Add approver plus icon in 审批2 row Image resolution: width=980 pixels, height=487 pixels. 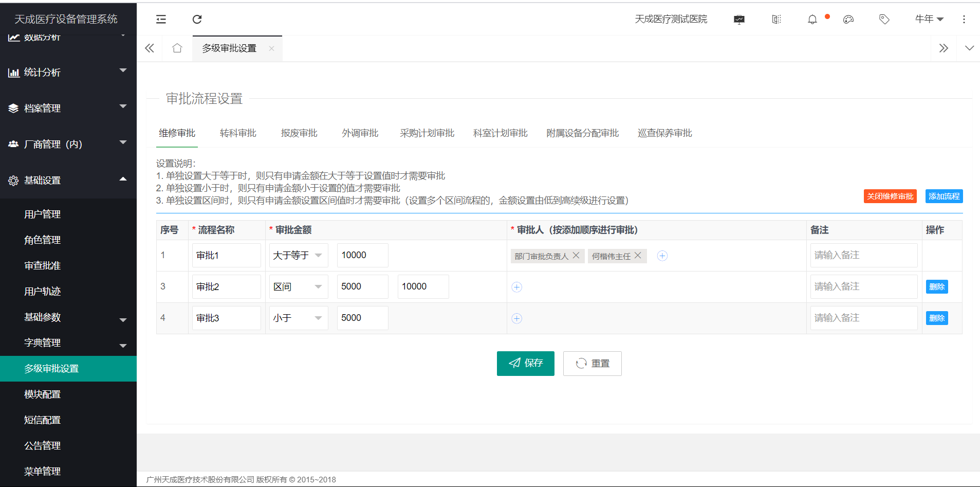(517, 287)
